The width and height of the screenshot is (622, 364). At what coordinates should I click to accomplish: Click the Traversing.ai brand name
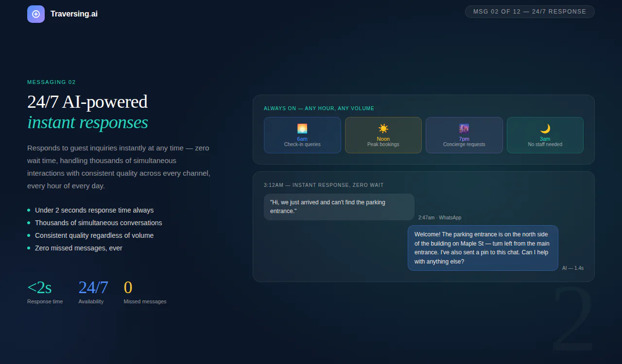point(74,14)
